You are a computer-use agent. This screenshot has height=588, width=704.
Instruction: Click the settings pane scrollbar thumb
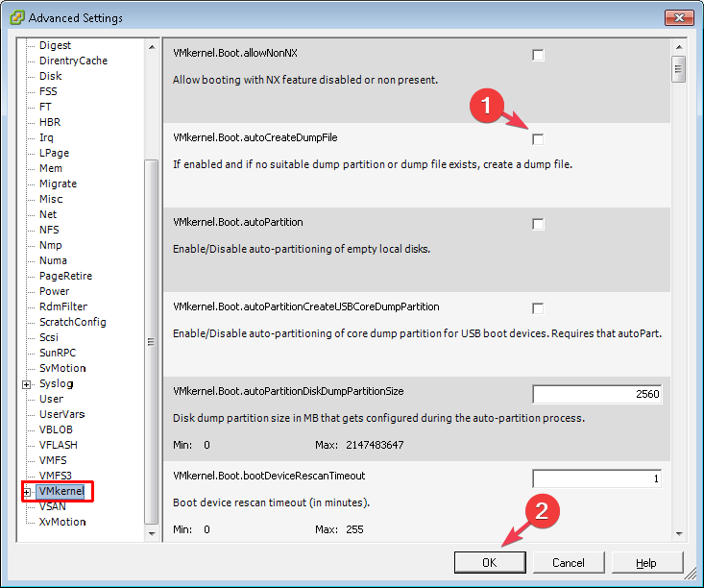coord(678,69)
